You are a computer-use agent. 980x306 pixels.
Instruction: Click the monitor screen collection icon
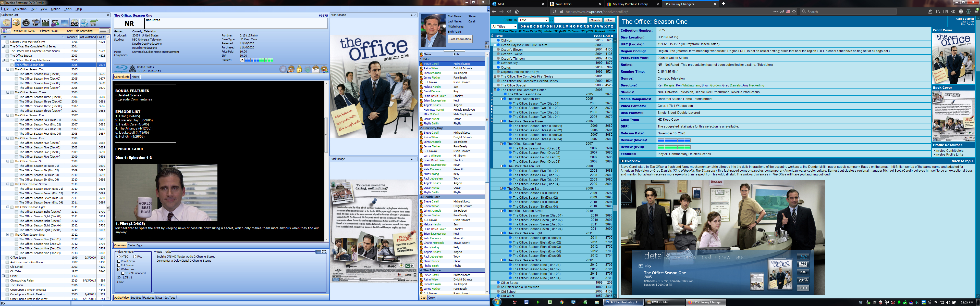tap(65, 23)
